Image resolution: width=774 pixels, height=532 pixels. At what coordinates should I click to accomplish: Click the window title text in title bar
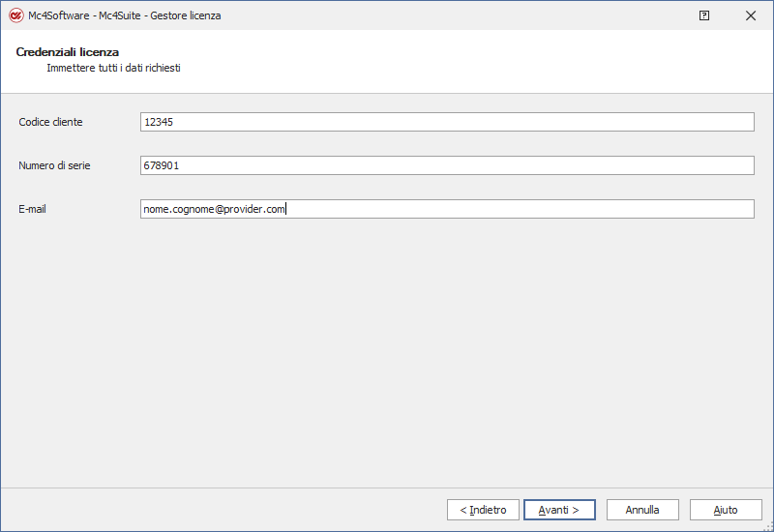[124, 15]
